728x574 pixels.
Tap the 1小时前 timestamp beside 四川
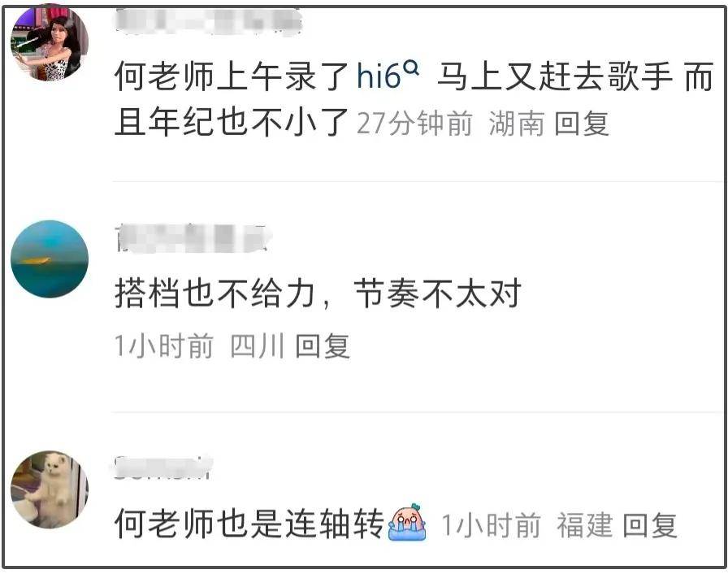(164, 346)
